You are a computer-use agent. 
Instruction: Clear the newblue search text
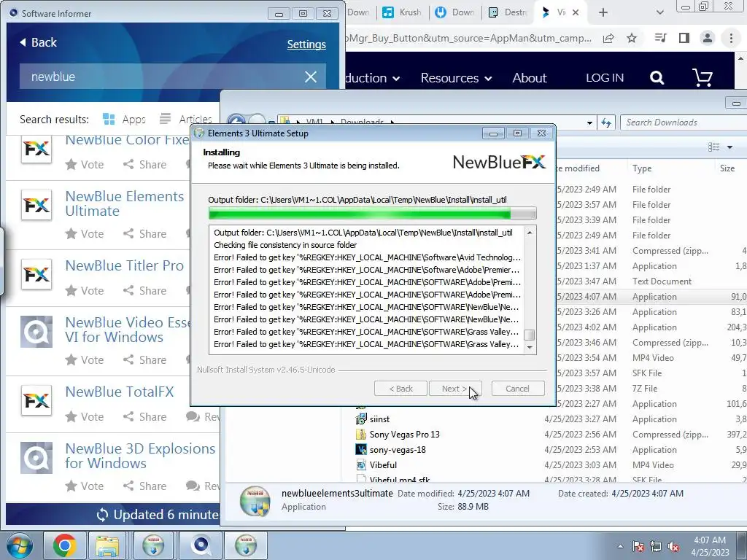[x=311, y=77]
